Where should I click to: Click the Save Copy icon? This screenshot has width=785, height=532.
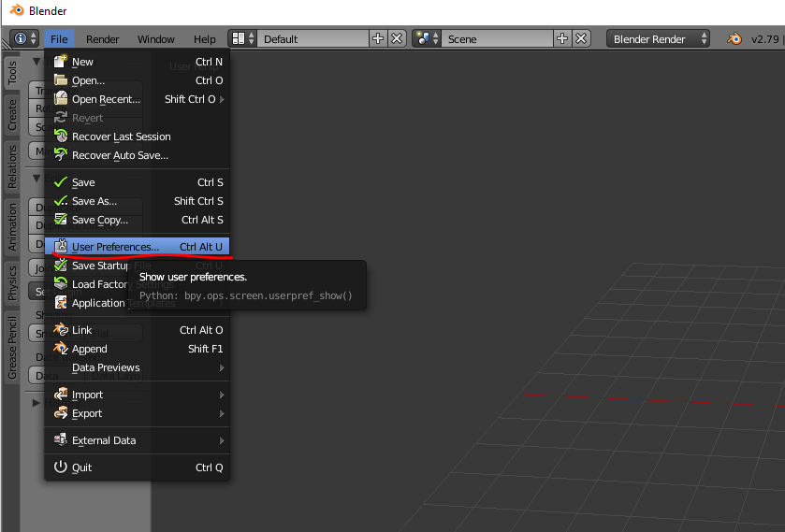coord(61,219)
